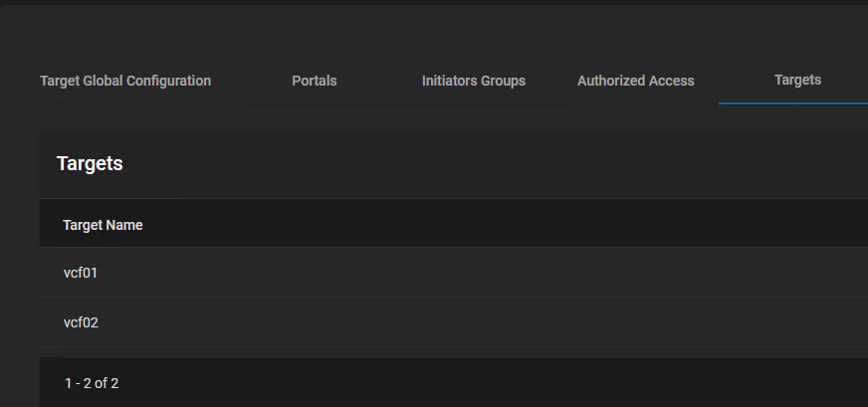
Task: Switch to the Portals tab
Action: coord(315,81)
